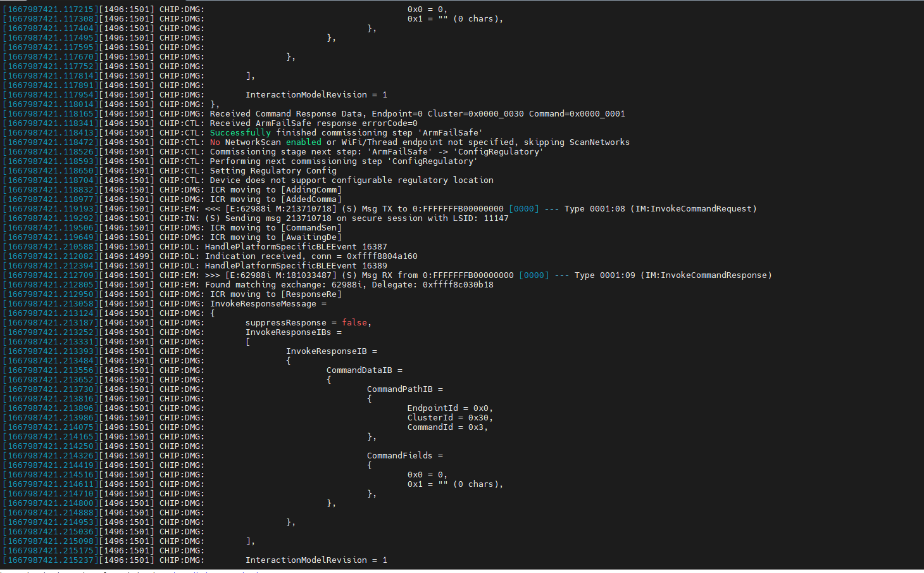This screenshot has width=924, height=573.
Task: Click timestamp '1667987421.118165'
Action: [51, 114]
